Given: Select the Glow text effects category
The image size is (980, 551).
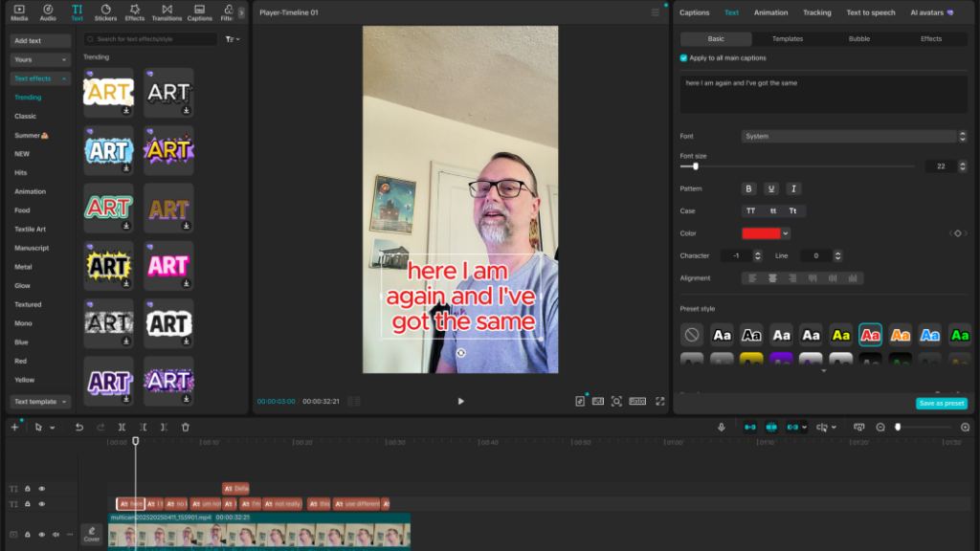Looking at the screenshot, I should click(23, 285).
